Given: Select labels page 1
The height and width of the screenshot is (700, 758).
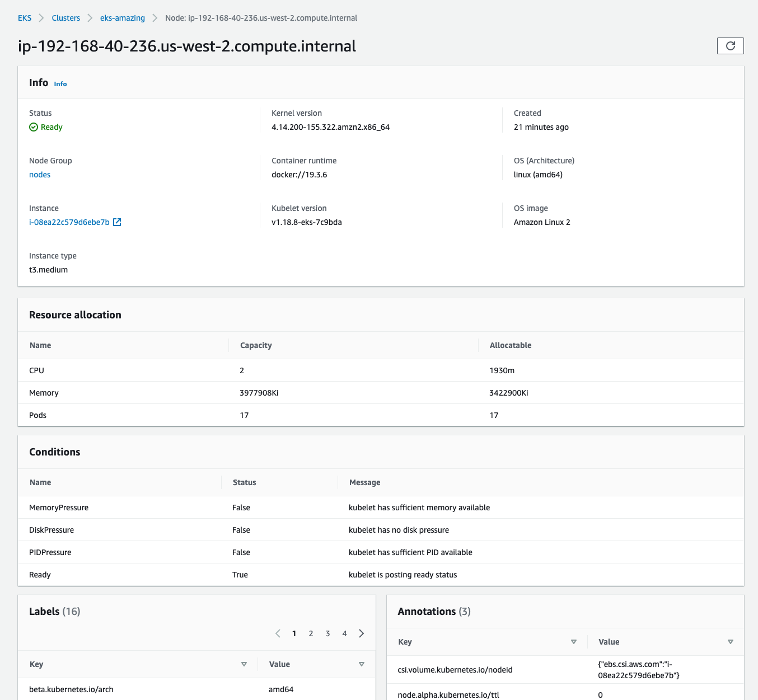Looking at the screenshot, I should point(294,633).
